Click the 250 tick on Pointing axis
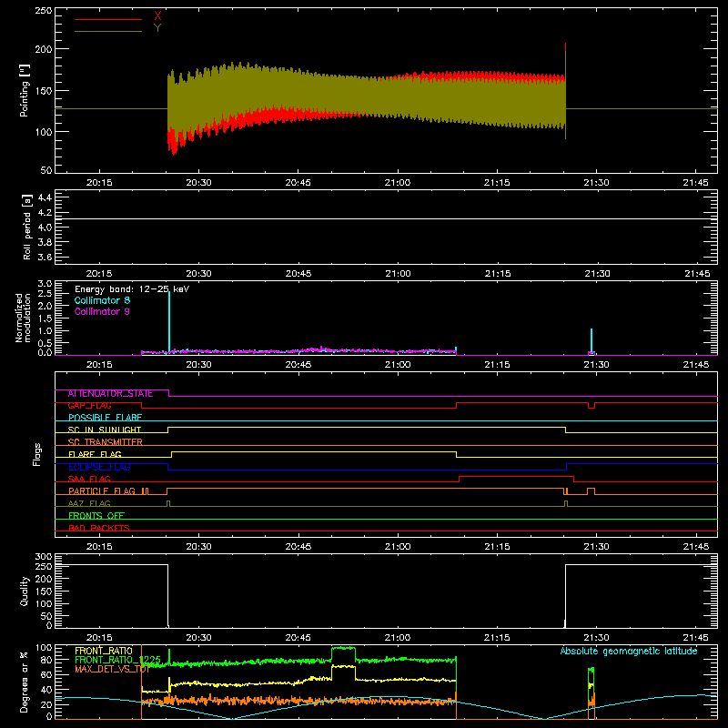Viewport: 728px width, 728px height. pos(44,11)
